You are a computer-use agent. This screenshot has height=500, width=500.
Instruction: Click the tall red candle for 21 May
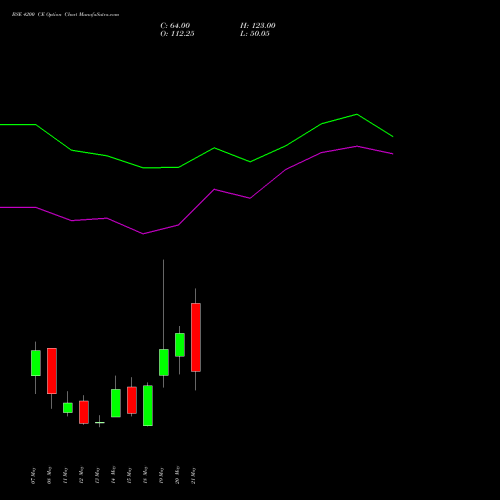(196, 337)
